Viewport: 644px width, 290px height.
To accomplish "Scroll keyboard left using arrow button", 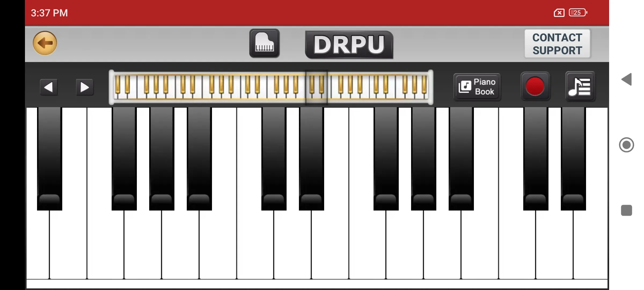I will point(49,87).
